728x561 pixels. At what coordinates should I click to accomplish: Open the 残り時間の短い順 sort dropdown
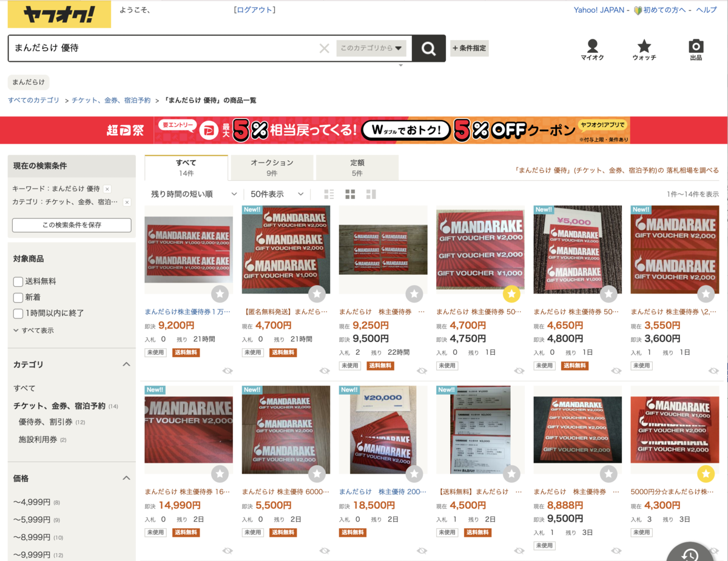pos(194,194)
